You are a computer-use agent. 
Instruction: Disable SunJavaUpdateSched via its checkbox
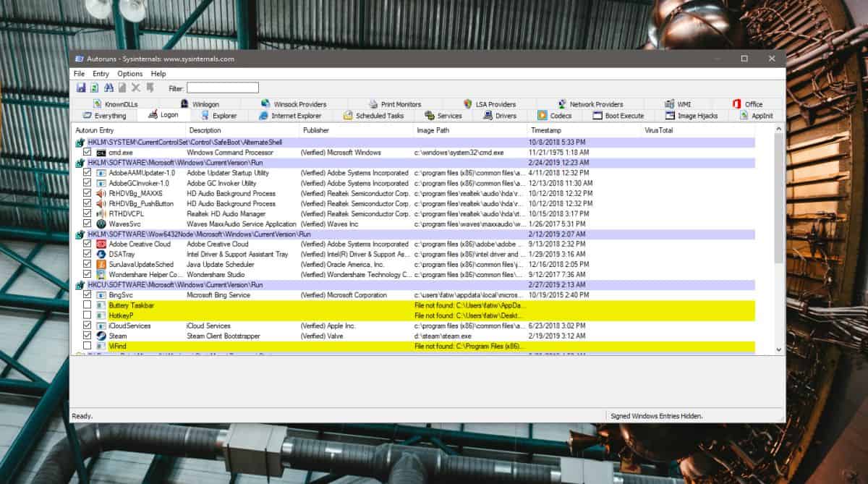(x=88, y=264)
